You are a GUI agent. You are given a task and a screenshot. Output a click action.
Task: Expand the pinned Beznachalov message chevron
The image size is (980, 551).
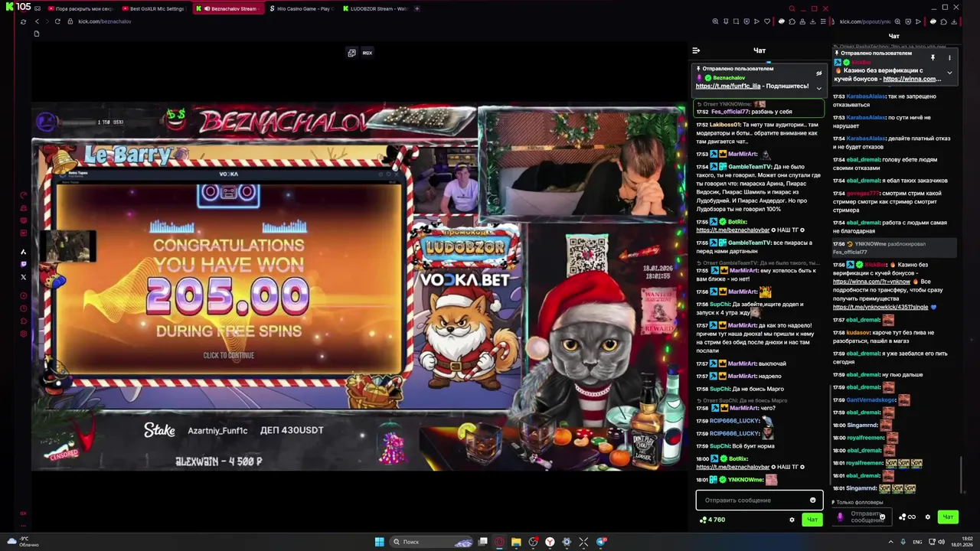pos(818,88)
